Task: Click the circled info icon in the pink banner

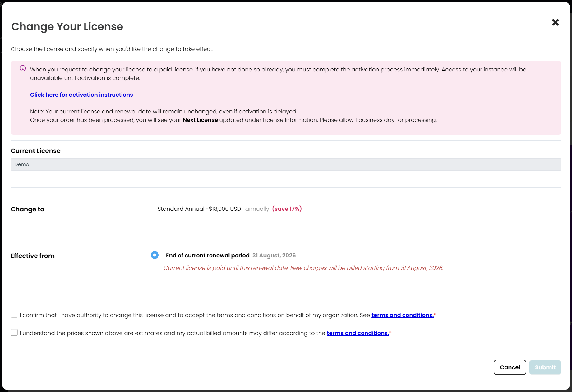Action: 22,68
